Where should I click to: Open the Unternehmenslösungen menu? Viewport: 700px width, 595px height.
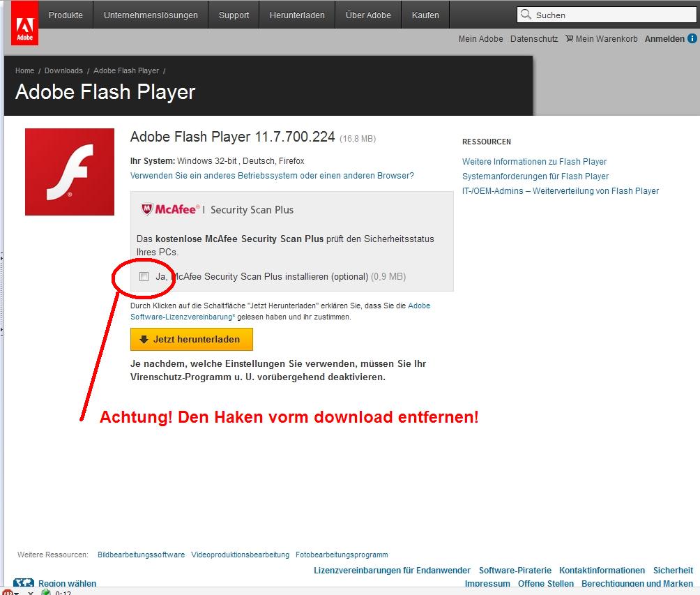coord(151,15)
